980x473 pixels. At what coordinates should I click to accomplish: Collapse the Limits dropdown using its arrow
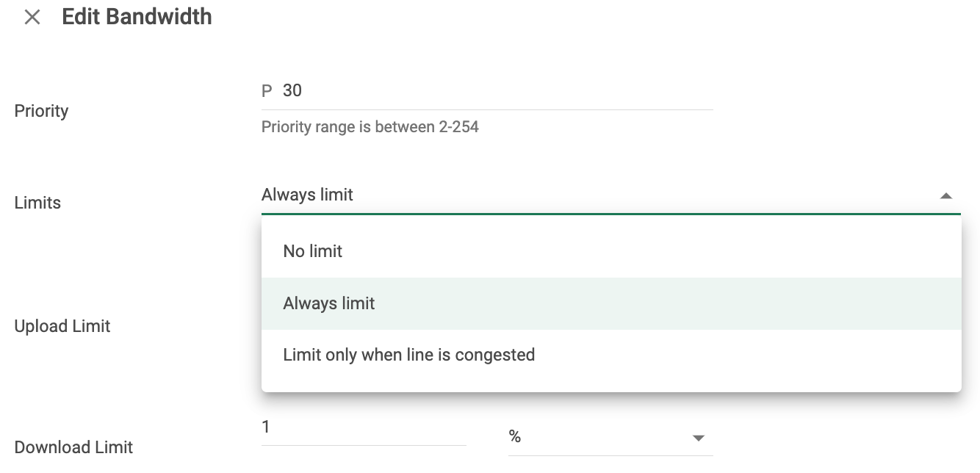[x=946, y=195]
